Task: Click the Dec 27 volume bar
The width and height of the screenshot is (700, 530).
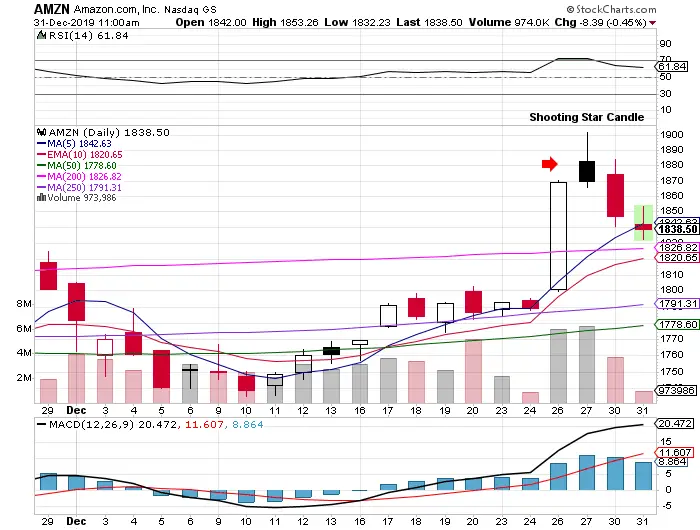Action: pos(587,364)
